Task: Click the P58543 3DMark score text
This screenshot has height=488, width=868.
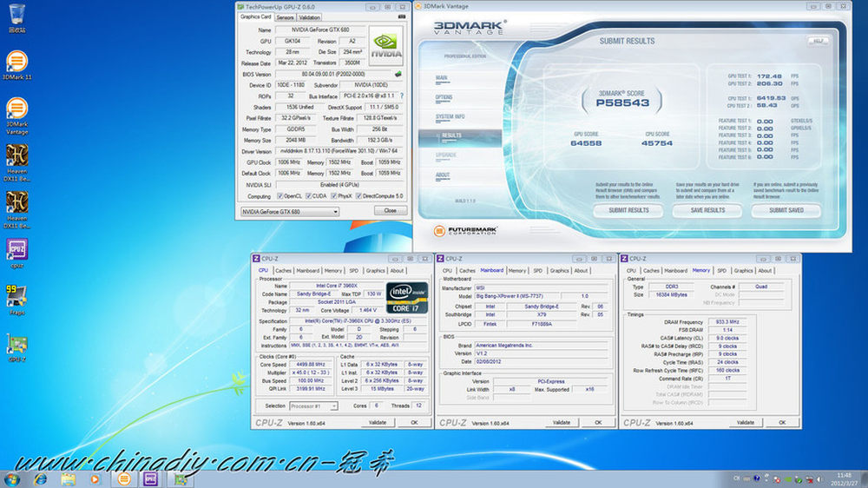Action: 622,103
